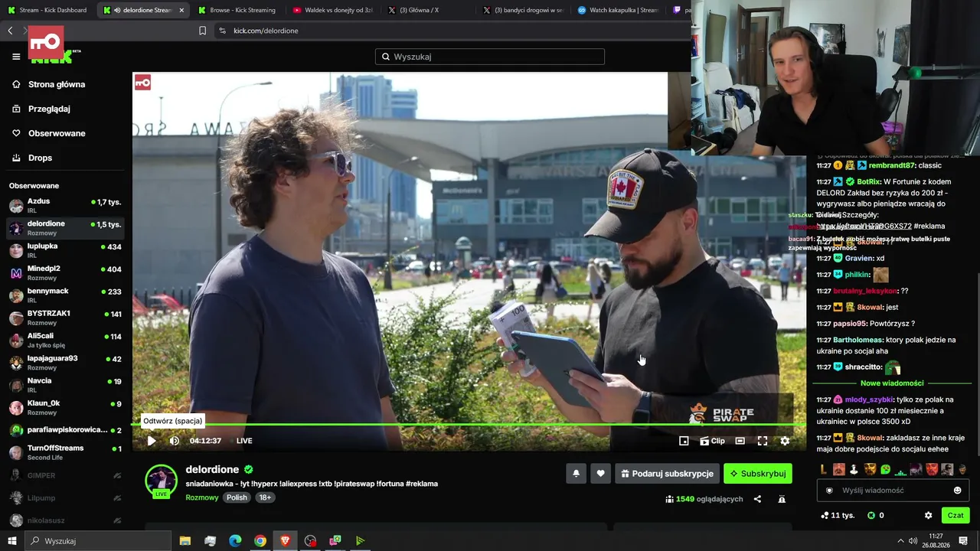Open the Windows notification center
The image size is (980, 551).
tap(964, 541)
